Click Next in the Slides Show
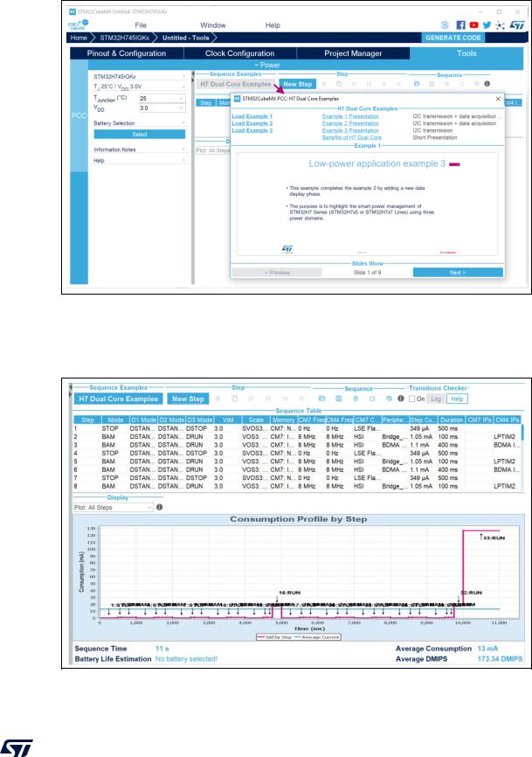This screenshot has height=757, width=532. click(x=458, y=272)
